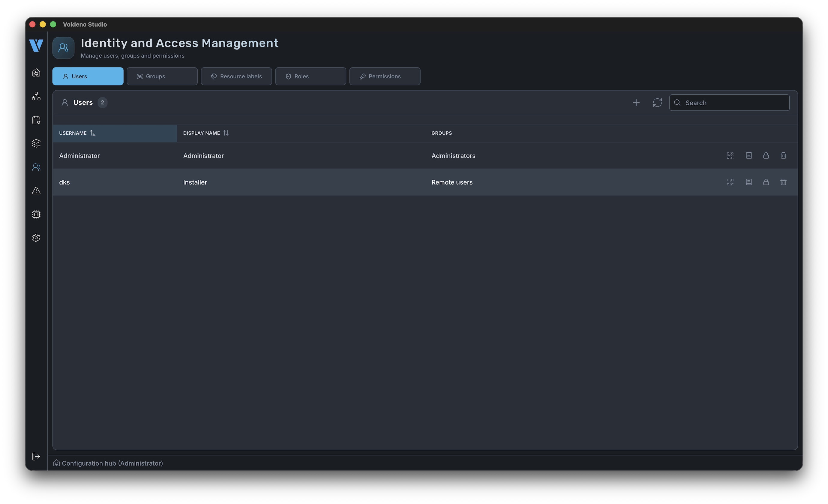Open the settings gear in sidebar

(x=36, y=238)
